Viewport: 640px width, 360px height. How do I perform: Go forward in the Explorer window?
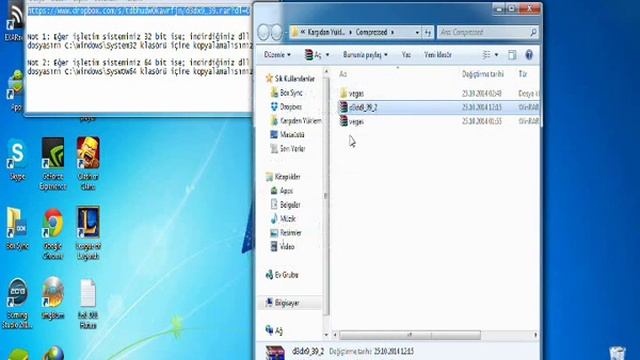(x=276, y=32)
